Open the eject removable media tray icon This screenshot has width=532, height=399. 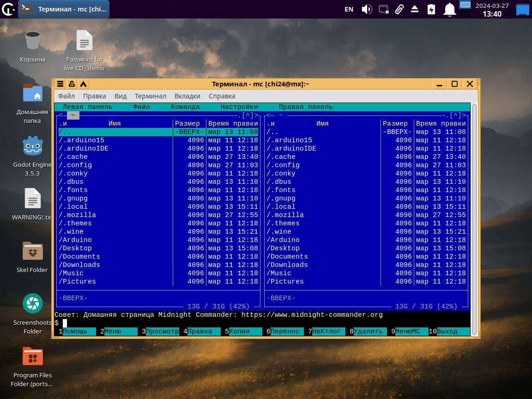415,9
